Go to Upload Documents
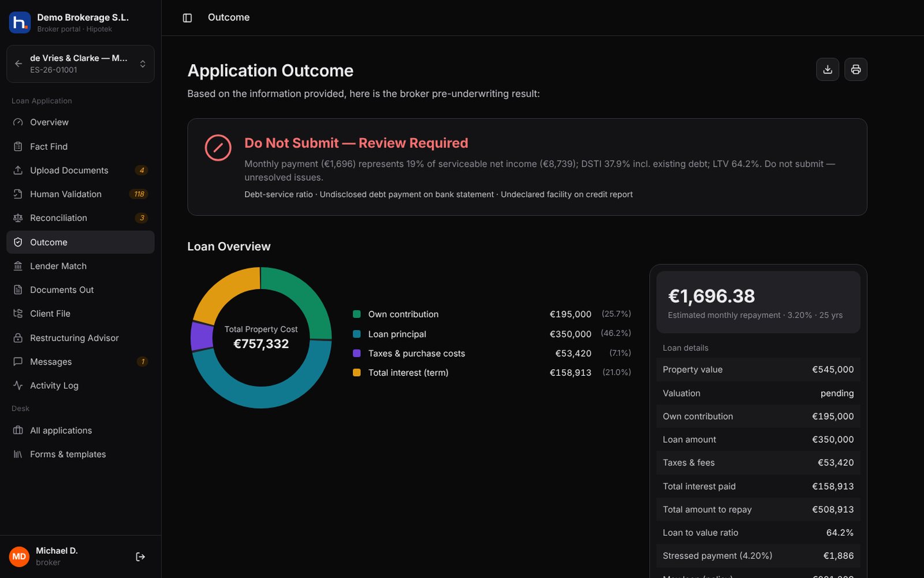 (x=80, y=171)
